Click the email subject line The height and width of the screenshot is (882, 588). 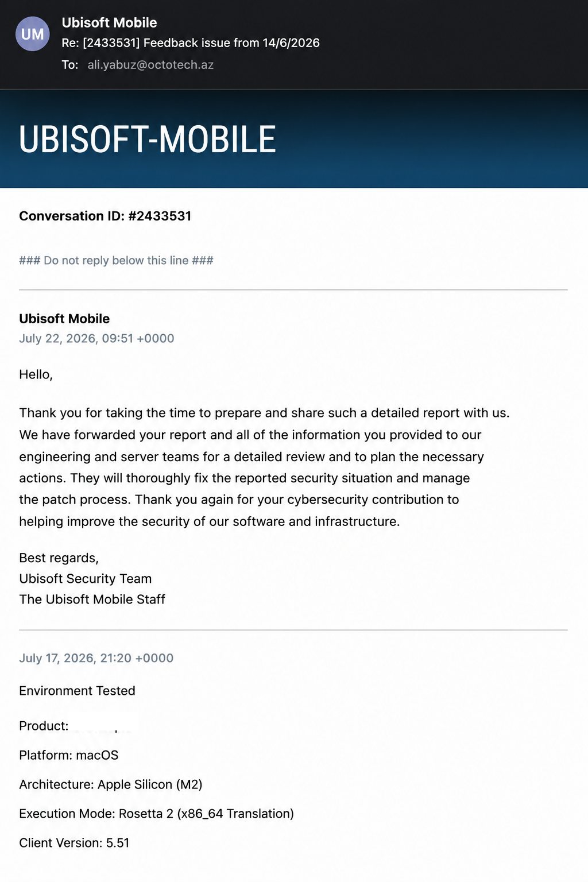[191, 43]
